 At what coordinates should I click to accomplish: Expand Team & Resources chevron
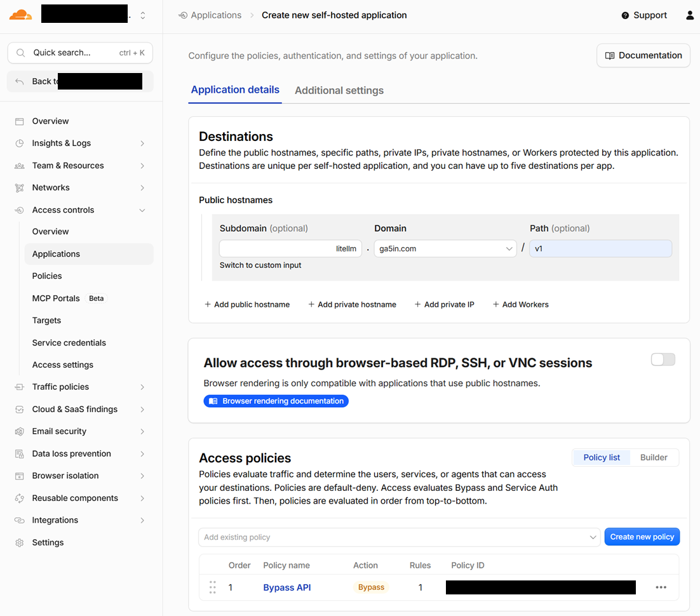(x=142, y=166)
